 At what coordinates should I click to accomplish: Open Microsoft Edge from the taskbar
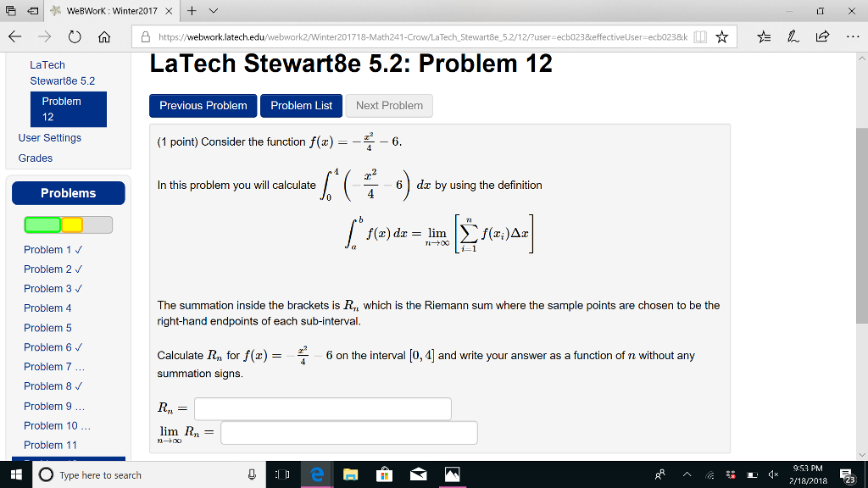(x=317, y=474)
